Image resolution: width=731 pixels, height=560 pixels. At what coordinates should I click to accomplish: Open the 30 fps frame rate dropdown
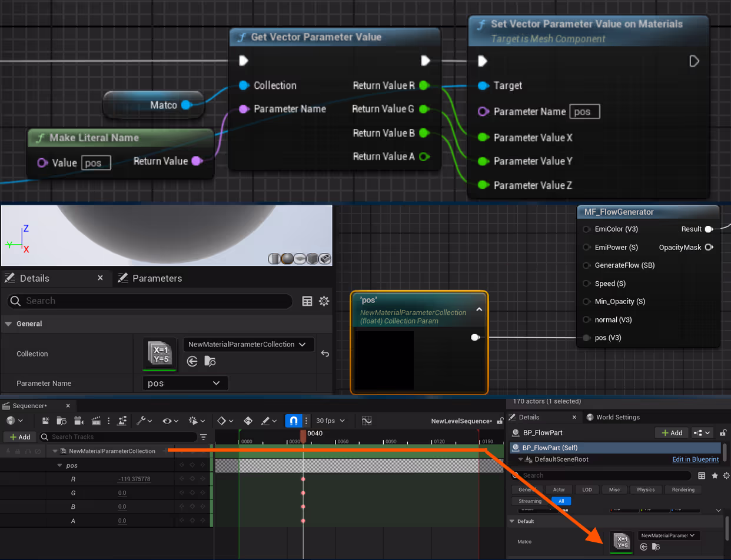[x=330, y=421]
